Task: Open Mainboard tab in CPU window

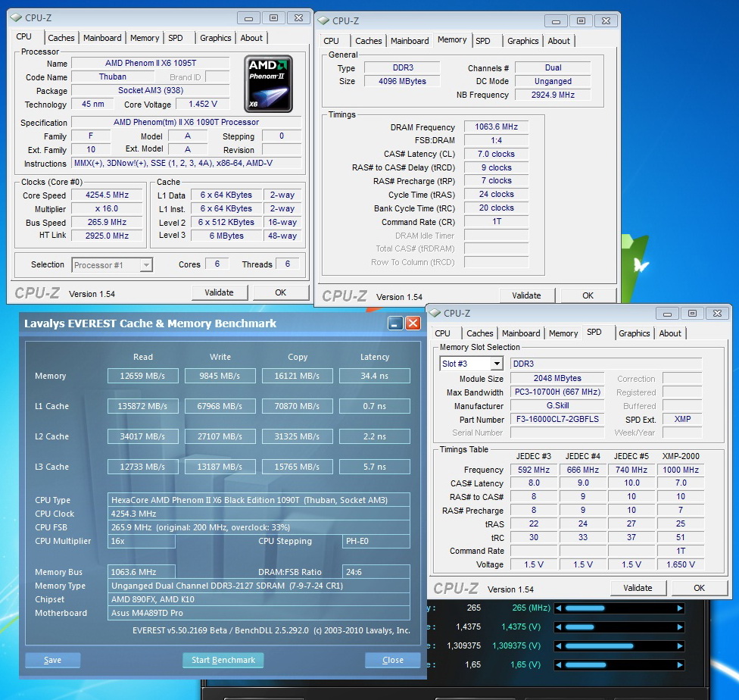Action: 102,38
